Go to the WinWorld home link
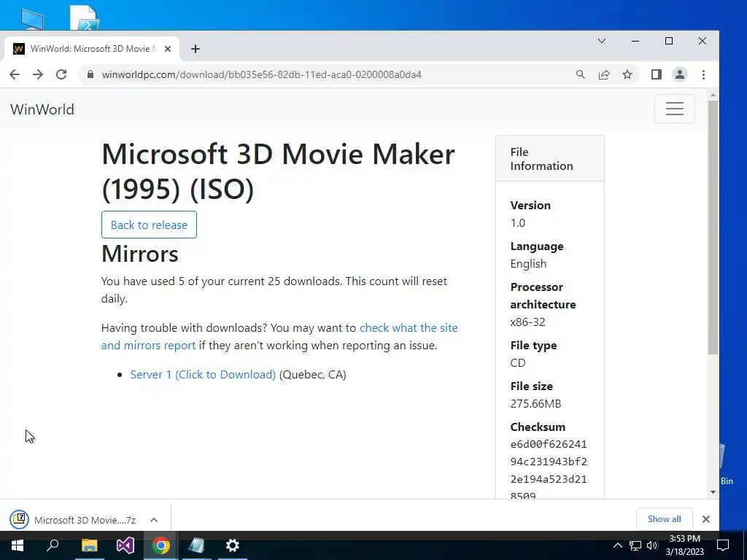Image resolution: width=747 pixels, height=560 pixels. [x=42, y=109]
